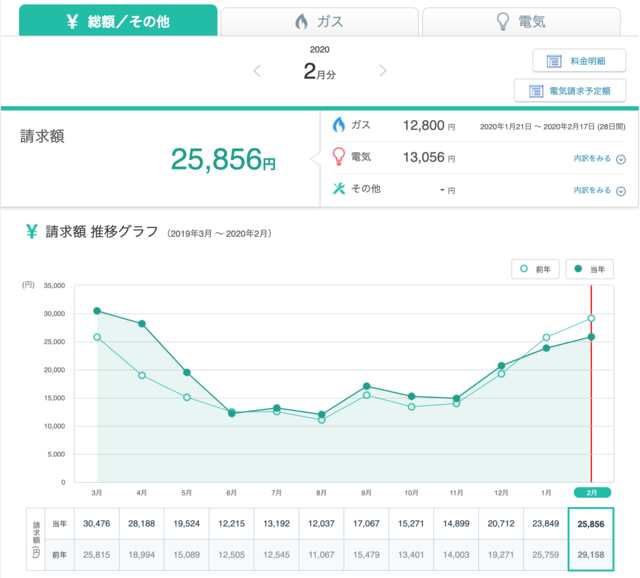The width and height of the screenshot is (640, 578).
Task: Open 電気請求予定額 button
Action: coord(570,91)
